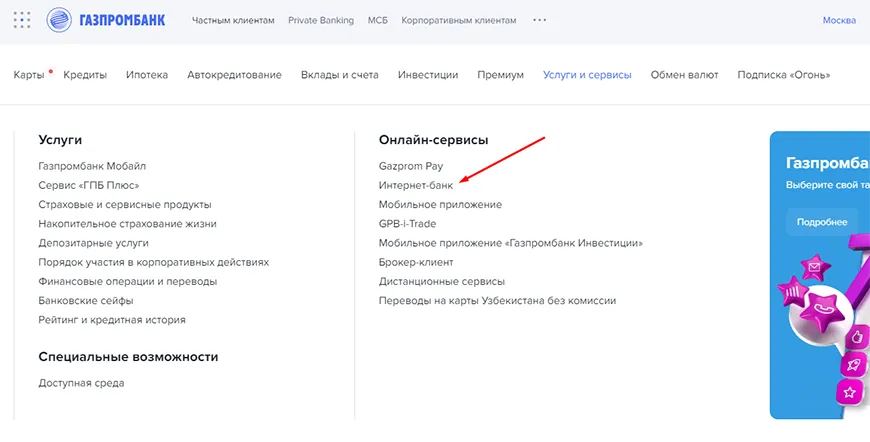Click the Gazprombank logo
The width and height of the screenshot is (870, 442).
[x=107, y=20]
